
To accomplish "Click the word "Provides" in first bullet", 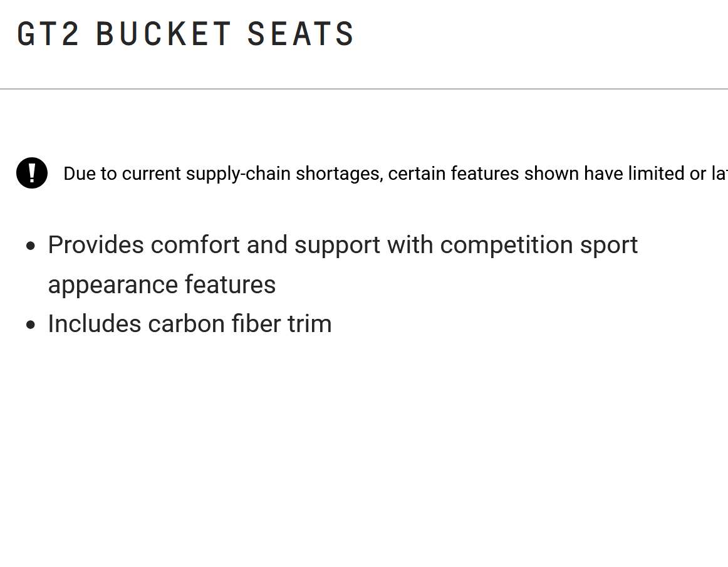I will [96, 245].
